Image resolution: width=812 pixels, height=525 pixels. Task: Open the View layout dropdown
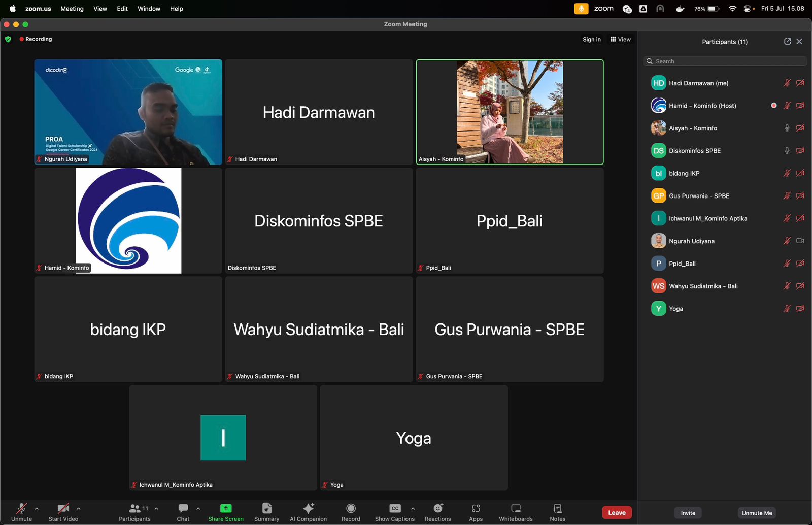(621, 39)
